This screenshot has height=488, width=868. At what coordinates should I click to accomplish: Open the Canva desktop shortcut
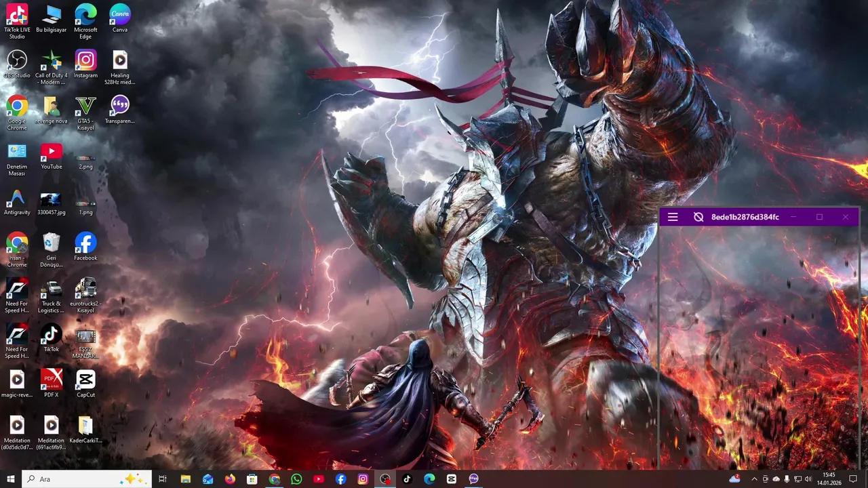pyautogui.click(x=120, y=18)
